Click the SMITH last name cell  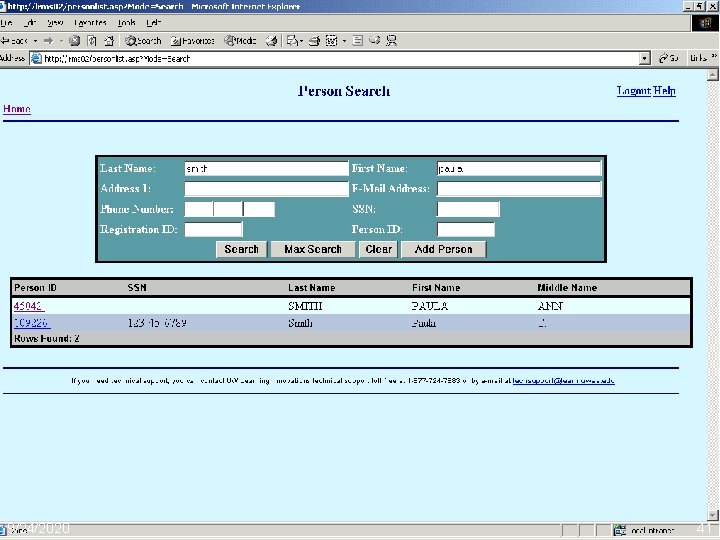click(305, 306)
